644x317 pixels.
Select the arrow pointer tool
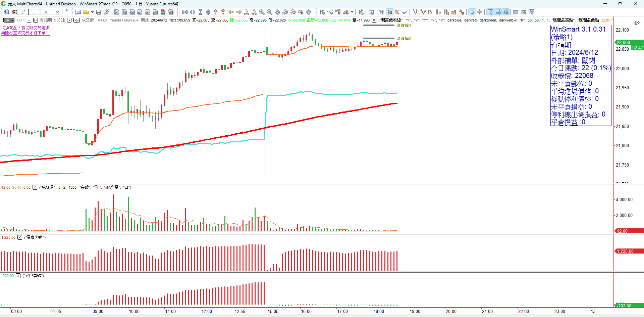coord(472,12)
